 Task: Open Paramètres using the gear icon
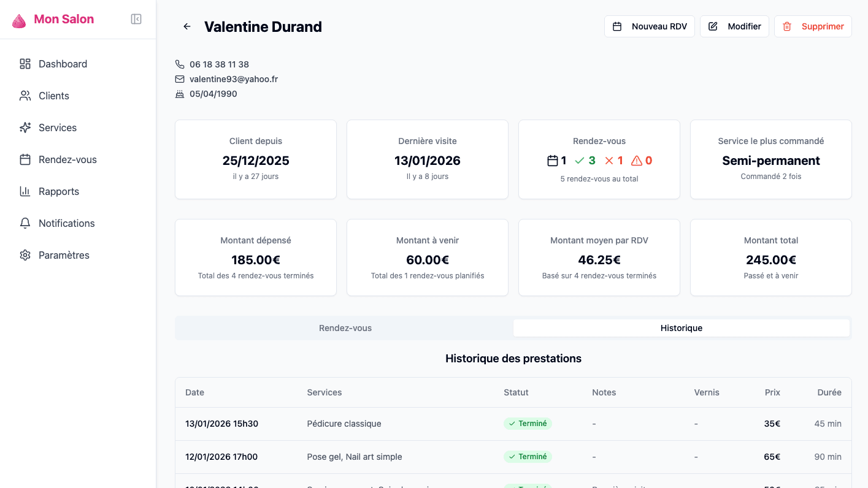[x=25, y=255]
